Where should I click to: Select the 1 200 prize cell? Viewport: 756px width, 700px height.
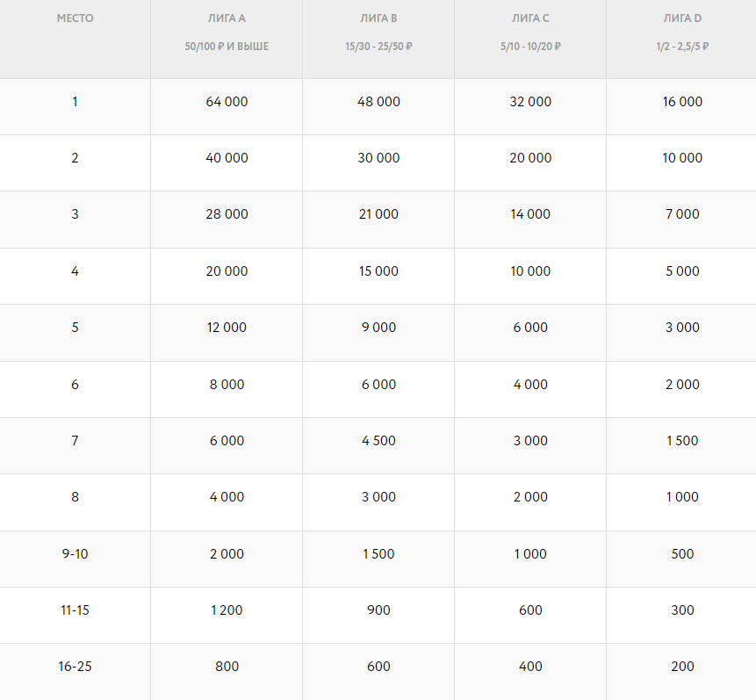(x=227, y=610)
